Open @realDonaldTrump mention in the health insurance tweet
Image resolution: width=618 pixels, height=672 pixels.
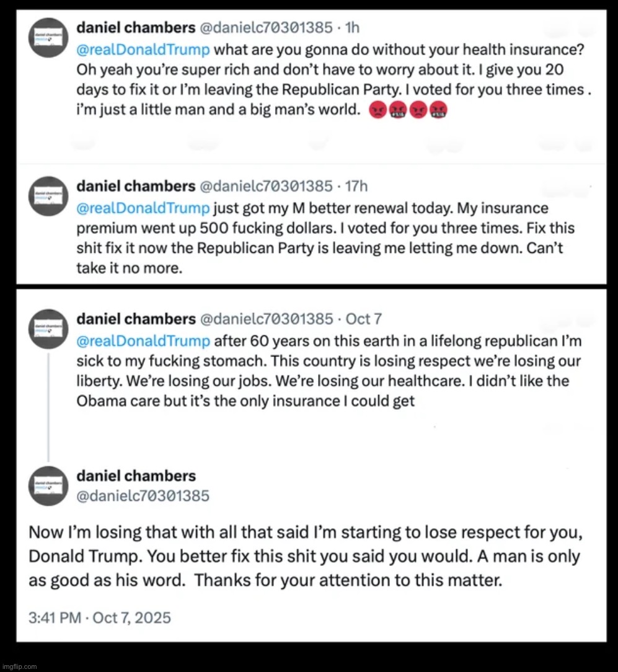click(143, 49)
